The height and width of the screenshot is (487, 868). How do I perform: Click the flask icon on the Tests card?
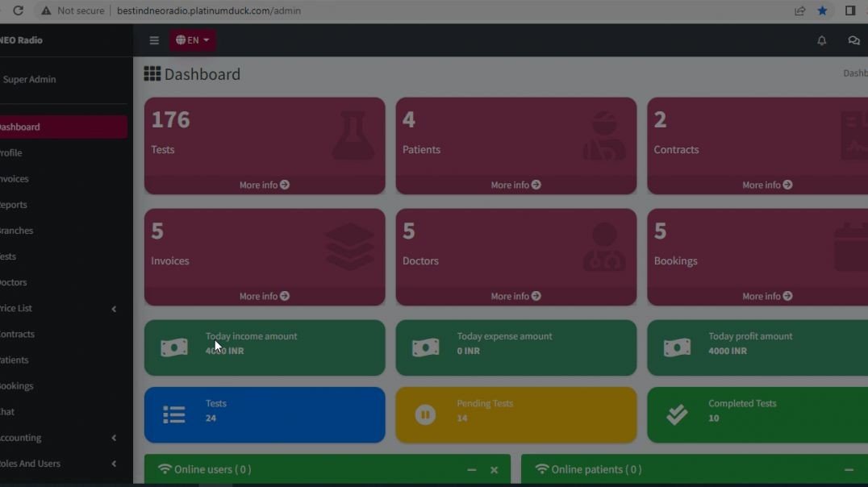tap(353, 135)
